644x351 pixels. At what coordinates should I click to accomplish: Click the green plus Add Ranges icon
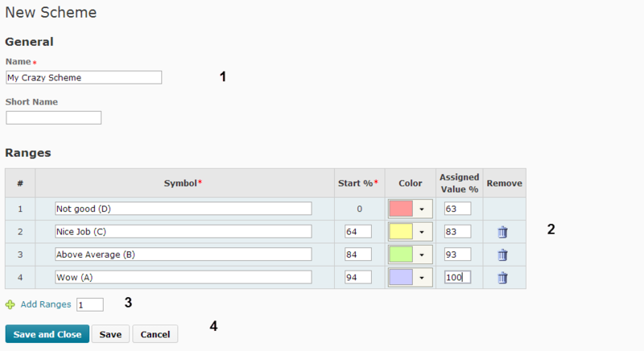coord(10,305)
